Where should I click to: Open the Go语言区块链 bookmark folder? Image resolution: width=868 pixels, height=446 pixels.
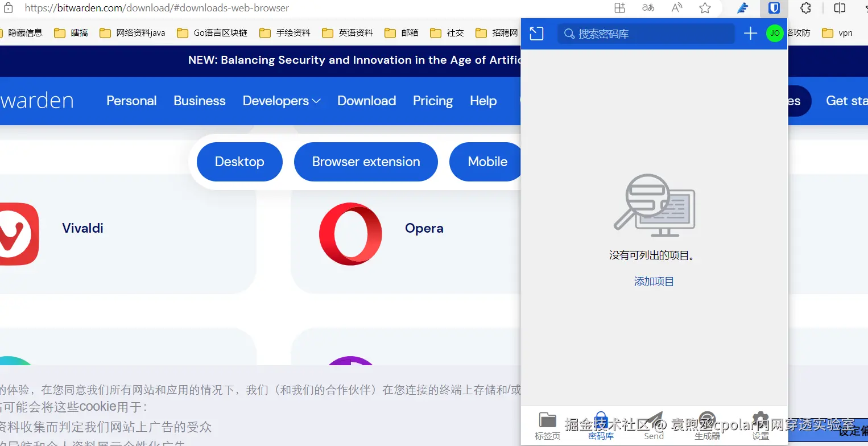212,33
